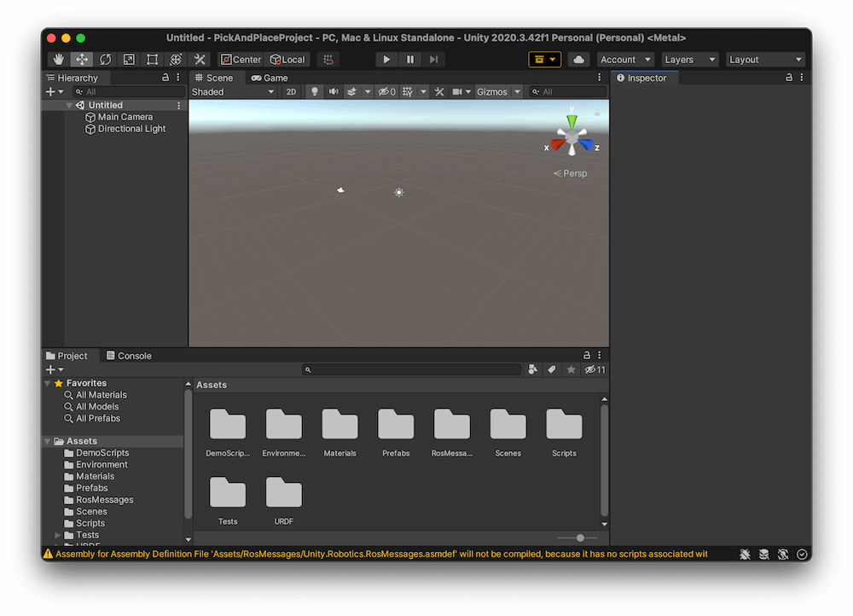
Task: Open the Collab dropdown
Action: tap(544, 60)
